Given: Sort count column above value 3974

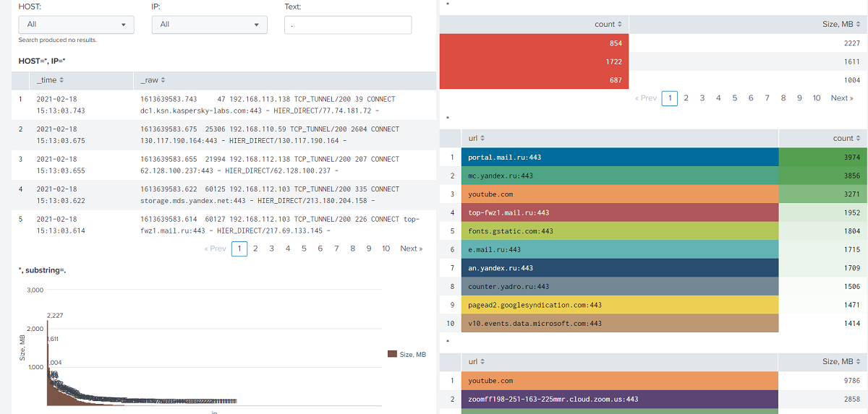Looking at the screenshot, I should pos(847,138).
